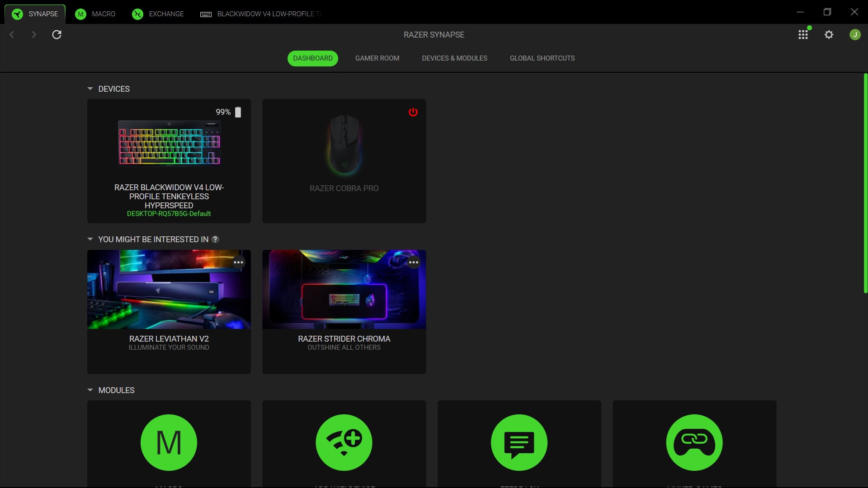Open the BlackWidow V4 Low-Profile tab

point(261,14)
